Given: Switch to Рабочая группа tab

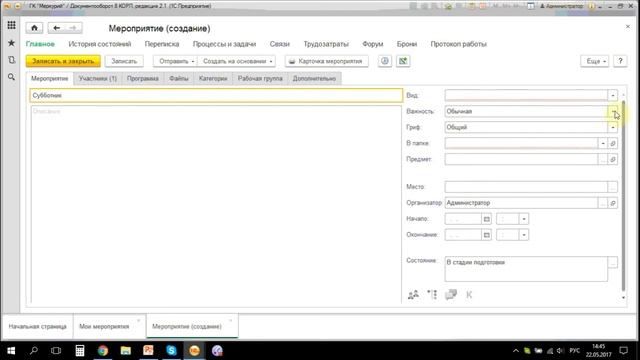Looking at the screenshot, I should click(260, 78).
